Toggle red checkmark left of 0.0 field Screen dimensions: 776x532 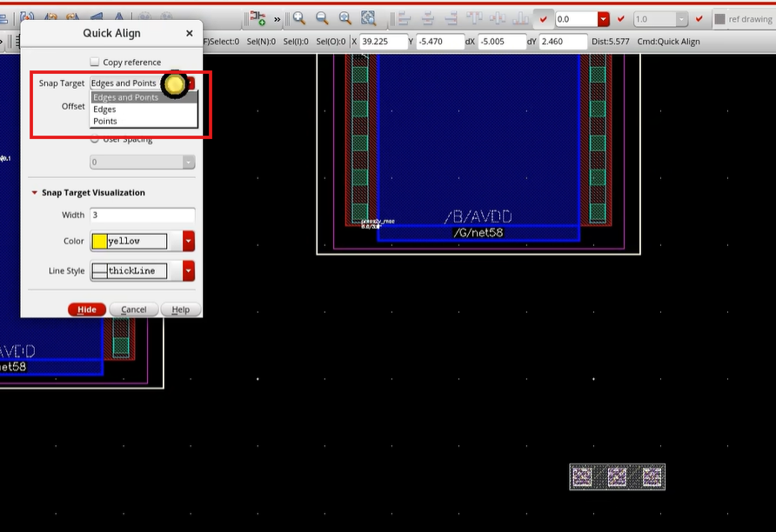click(544, 19)
